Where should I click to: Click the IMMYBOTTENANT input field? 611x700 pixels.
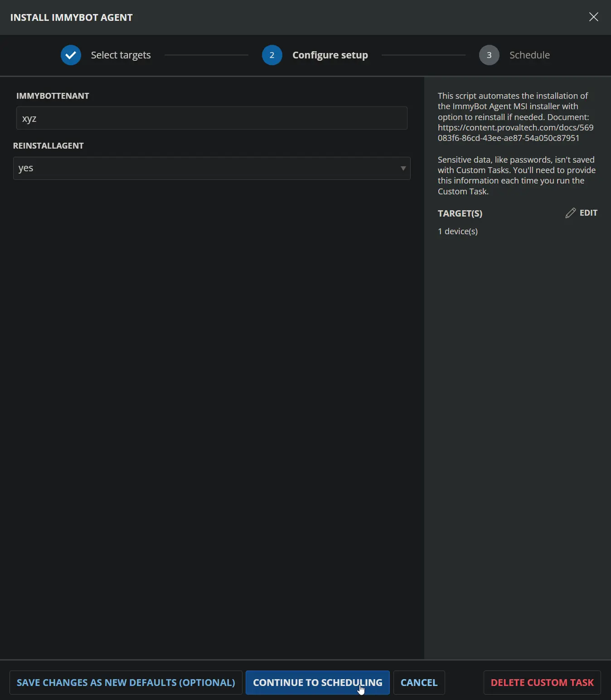[x=212, y=118]
